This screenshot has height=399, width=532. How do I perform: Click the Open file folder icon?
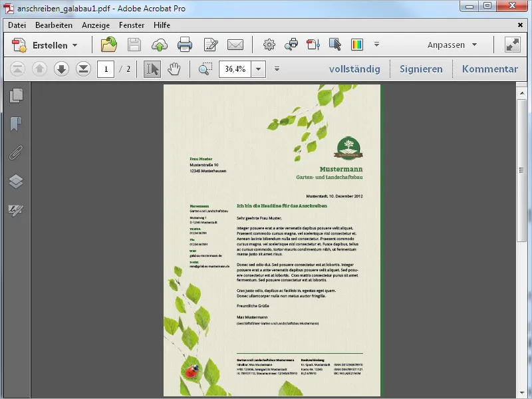pyautogui.click(x=109, y=45)
